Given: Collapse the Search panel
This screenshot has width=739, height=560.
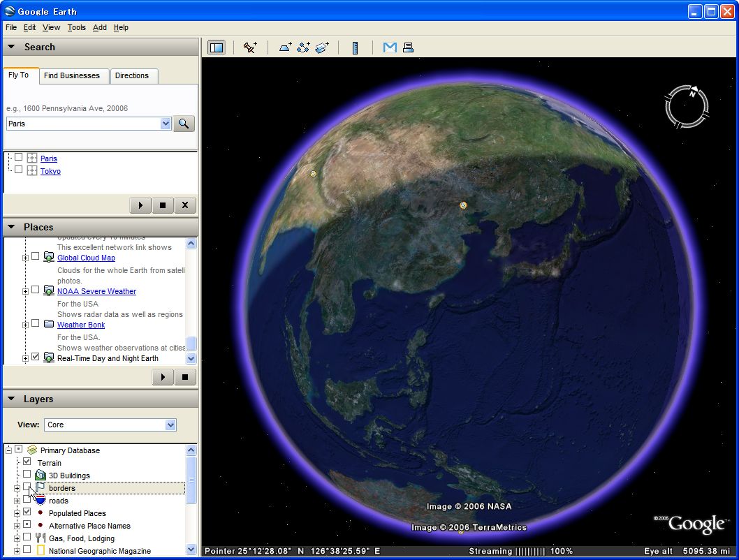Looking at the screenshot, I should [x=11, y=47].
